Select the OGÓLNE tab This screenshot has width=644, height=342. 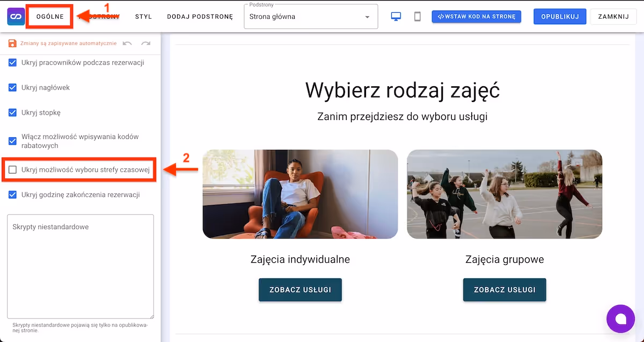49,17
